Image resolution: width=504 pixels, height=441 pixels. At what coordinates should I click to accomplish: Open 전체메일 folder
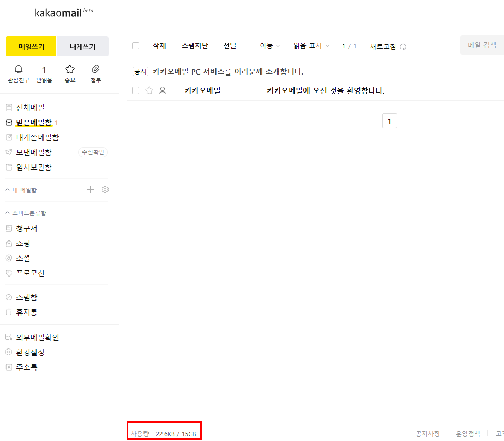[30, 107]
